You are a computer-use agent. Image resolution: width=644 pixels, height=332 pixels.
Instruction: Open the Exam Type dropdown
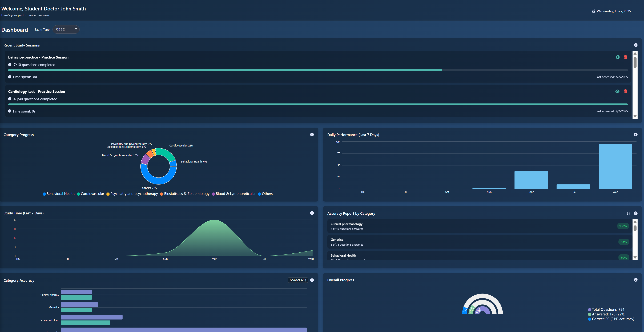click(66, 29)
